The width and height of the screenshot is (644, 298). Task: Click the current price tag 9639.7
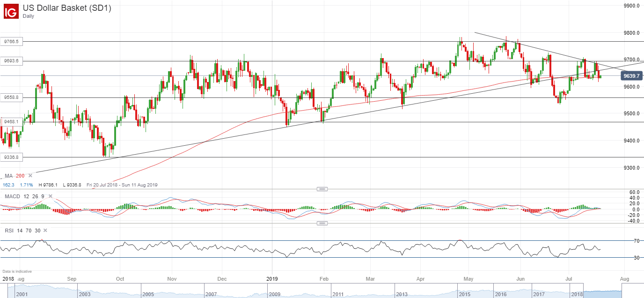631,75
